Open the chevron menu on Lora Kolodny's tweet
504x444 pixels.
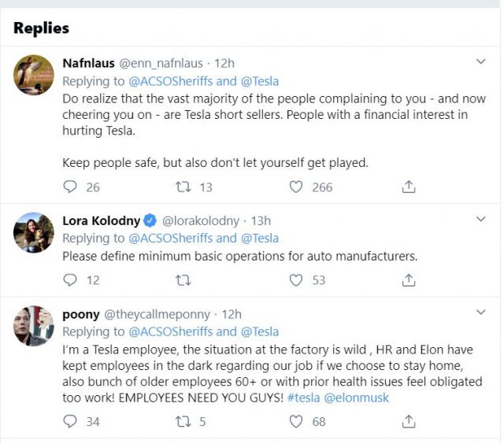pyautogui.click(x=481, y=219)
